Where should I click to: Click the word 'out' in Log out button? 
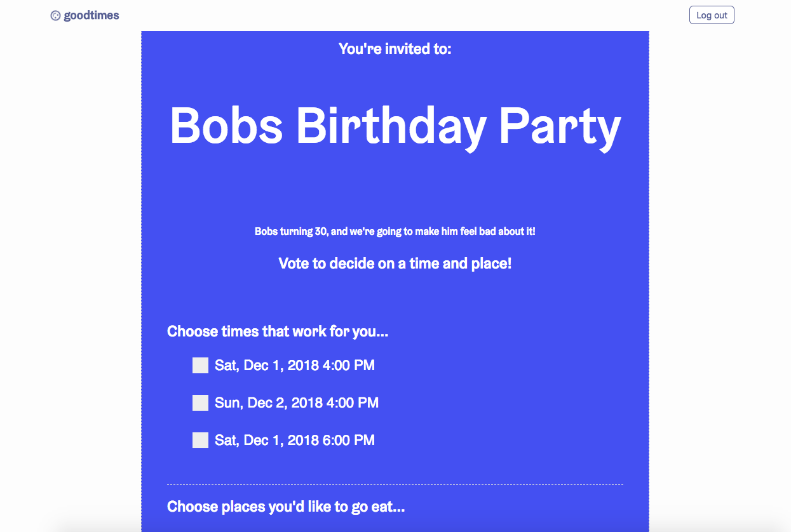(x=720, y=15)
